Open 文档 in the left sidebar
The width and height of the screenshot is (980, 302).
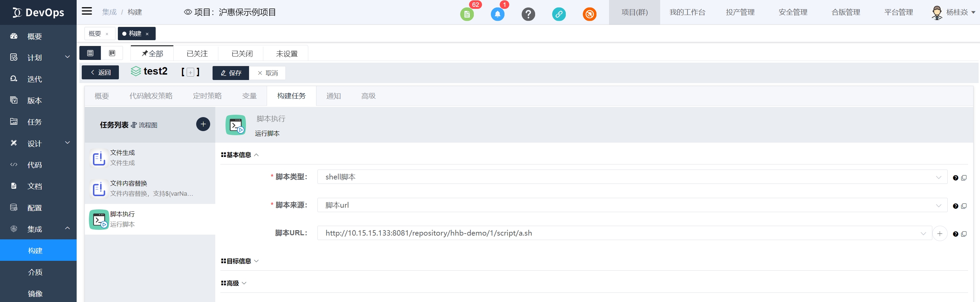(x=38, y=186)
